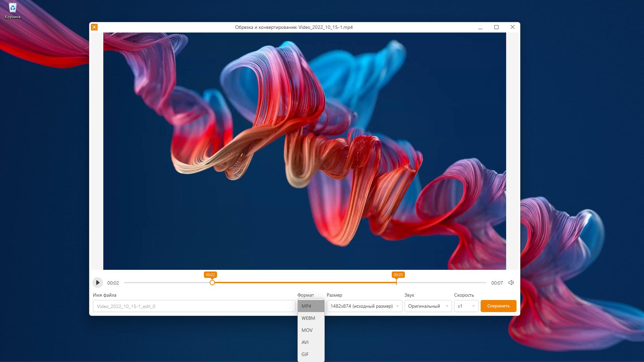Click the Формат label
The image size is (644, 362).
coord(306,295)
